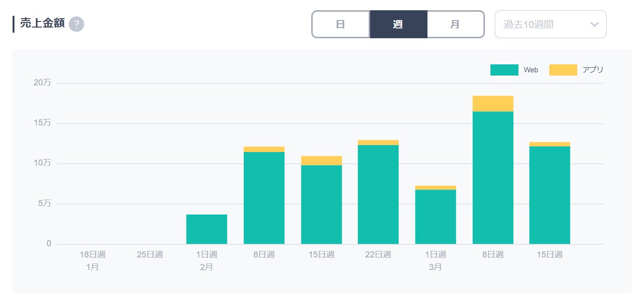Click the chevron arrow in period dropdown

click(594, 24)
